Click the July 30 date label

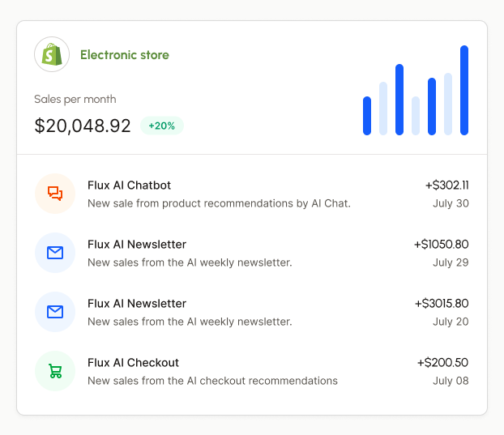click(x=451, y=203)
